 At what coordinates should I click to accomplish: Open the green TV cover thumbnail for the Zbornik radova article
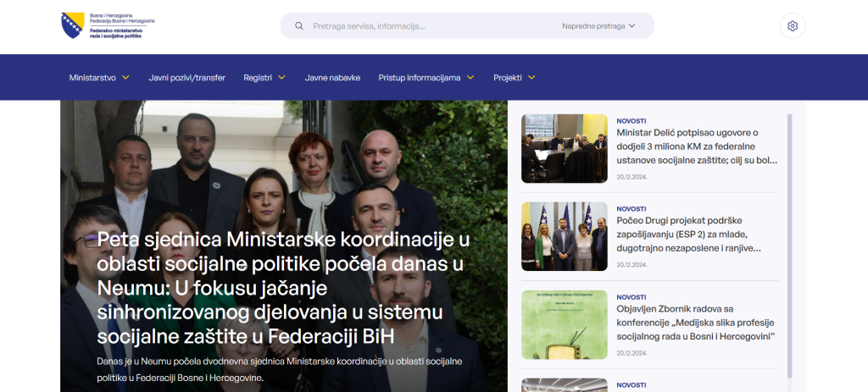[564, 324]
